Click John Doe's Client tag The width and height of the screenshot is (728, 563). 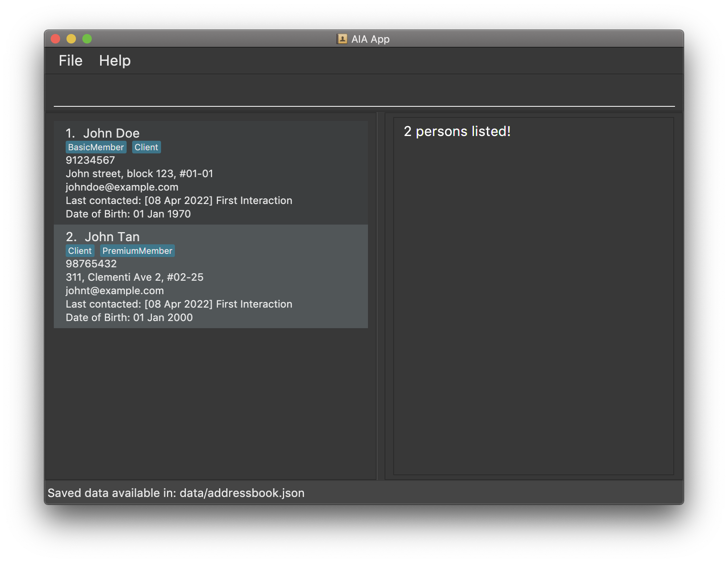click(x=146, y=147)
